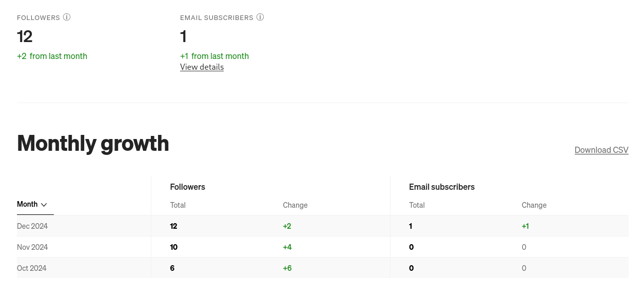Click the +1 from last month subscribers text
Viewport: 644px width, 298px height.
click(x=214, y=56)
